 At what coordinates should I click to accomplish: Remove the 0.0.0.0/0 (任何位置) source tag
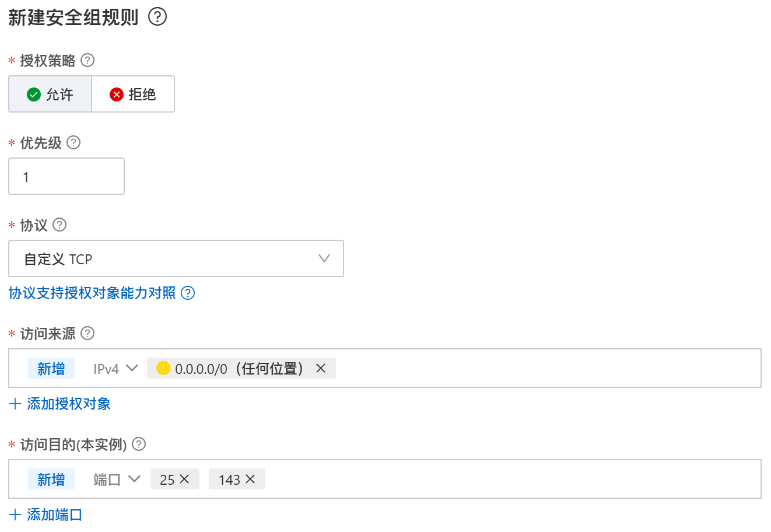coord(321,368)
